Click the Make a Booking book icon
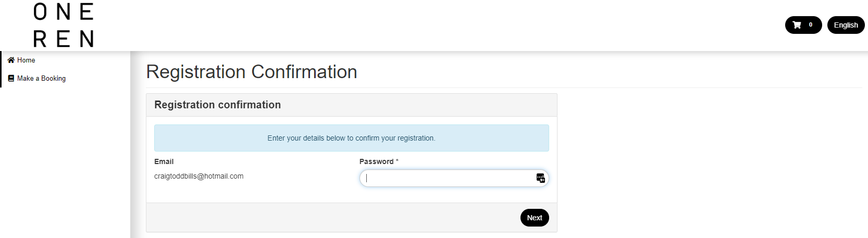 (11, 79)
